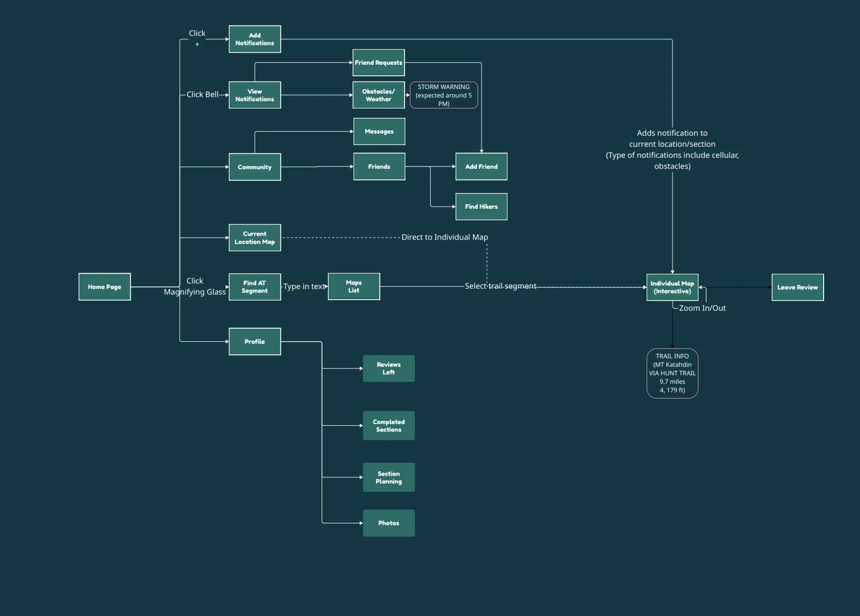
Task: Click the Add Notifications box
Action: point(255,39)
